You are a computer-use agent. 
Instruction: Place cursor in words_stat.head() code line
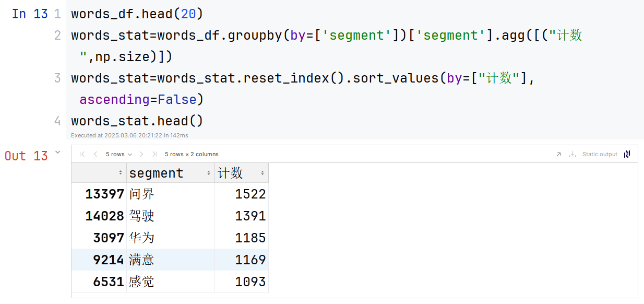tap(137, 121)
